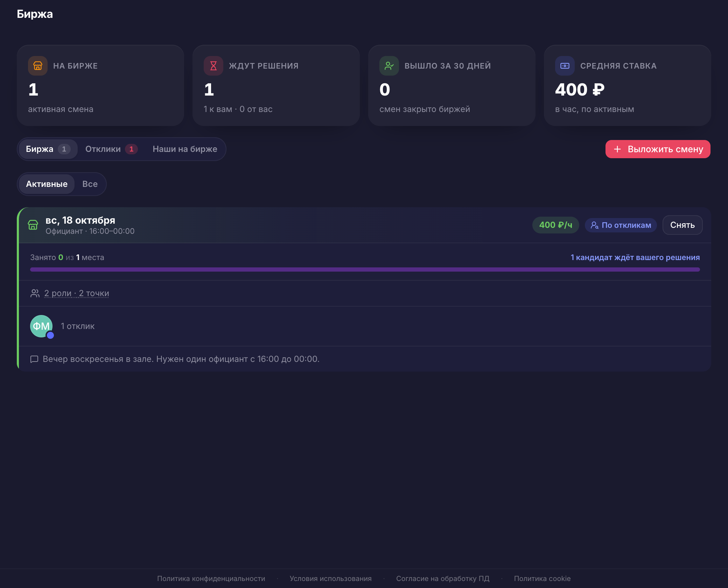Click the Биржа page heading
The height and width of the screenshot is (588, 728).
[35, 14]
